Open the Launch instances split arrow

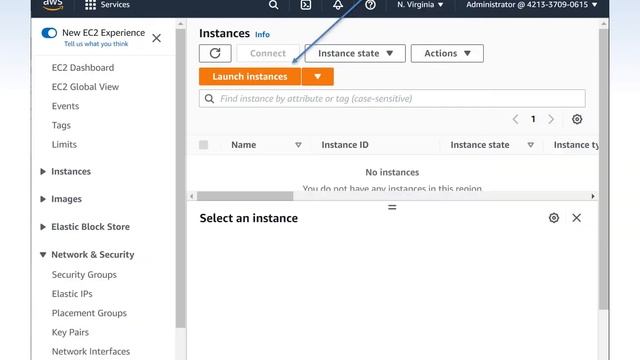coord(318,77)
